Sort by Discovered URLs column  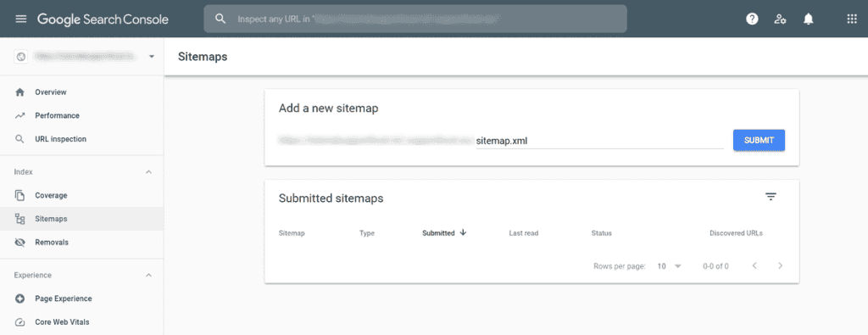pos(737,233)
